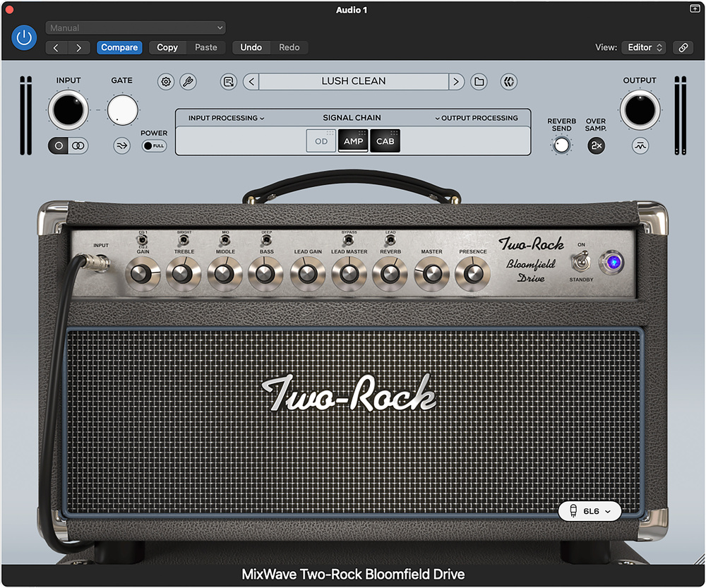706x588 pixels.
Task: Click the Redo button
Action: [289, 48]
